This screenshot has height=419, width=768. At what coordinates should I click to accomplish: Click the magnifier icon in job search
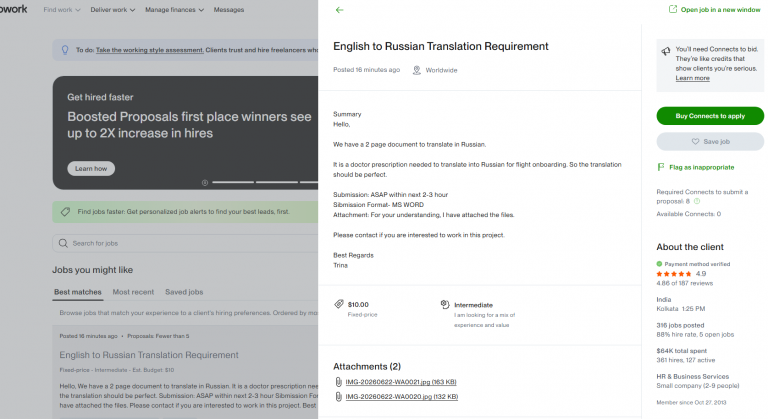tap(63, 243)
